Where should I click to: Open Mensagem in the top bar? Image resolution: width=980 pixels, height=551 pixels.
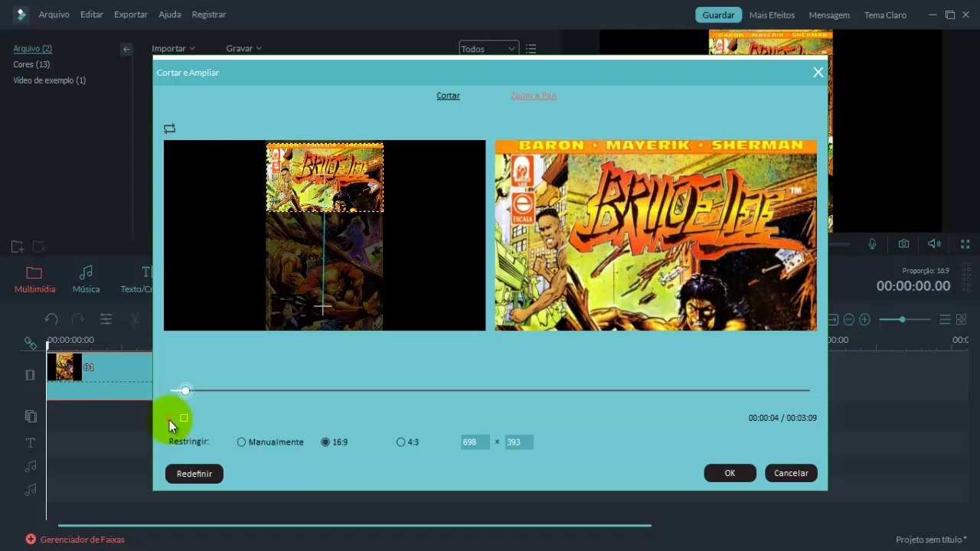pos(829,15)
